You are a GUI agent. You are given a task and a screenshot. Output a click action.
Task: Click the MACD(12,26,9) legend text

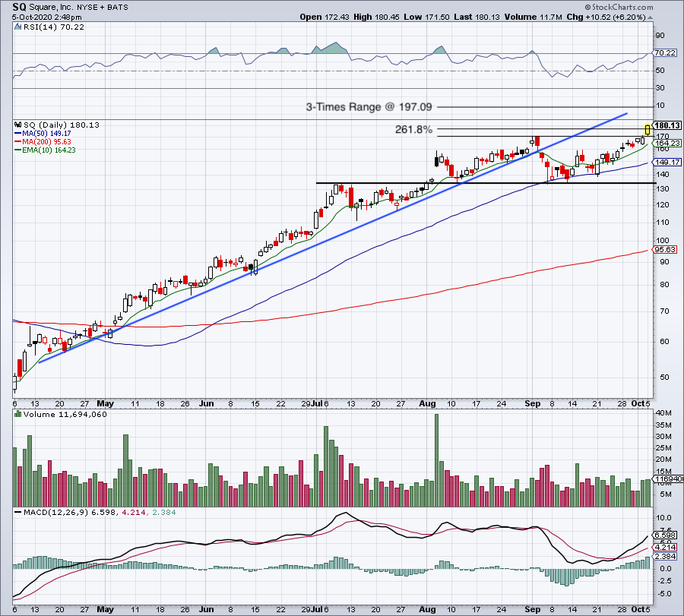(56, 512)
